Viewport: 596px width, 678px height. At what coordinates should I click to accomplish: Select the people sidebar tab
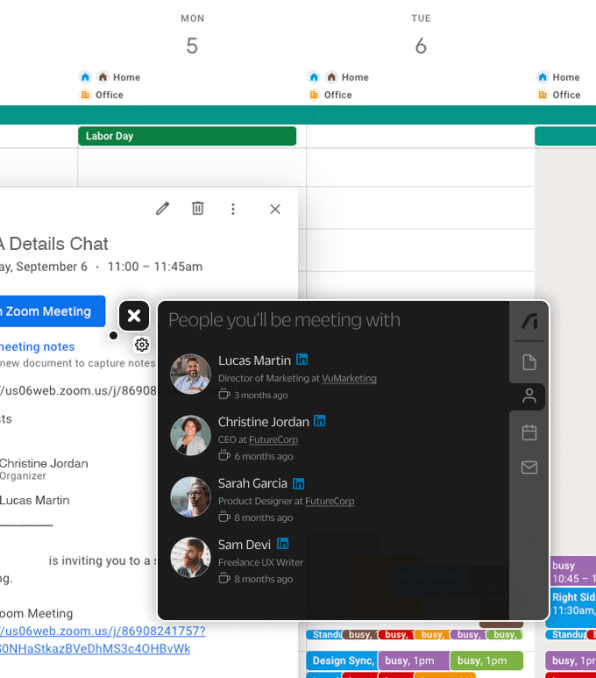[529, 396]
